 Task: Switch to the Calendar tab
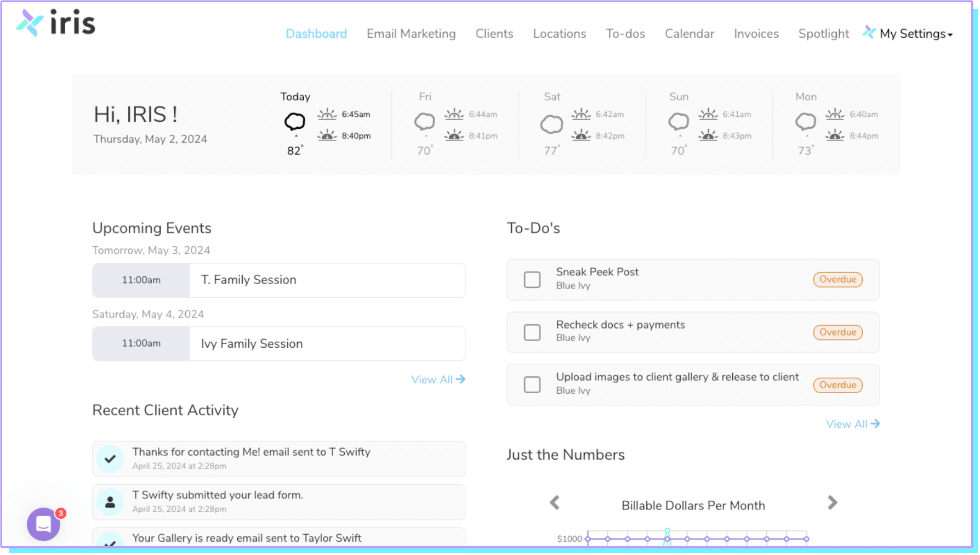pyautogui.click(x=689, y=33)
